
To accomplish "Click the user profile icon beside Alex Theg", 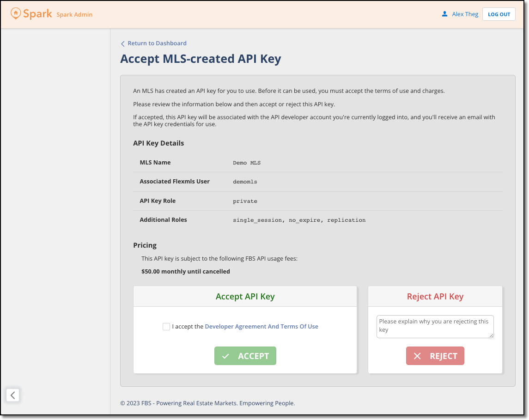I will [x=444, y=14].
